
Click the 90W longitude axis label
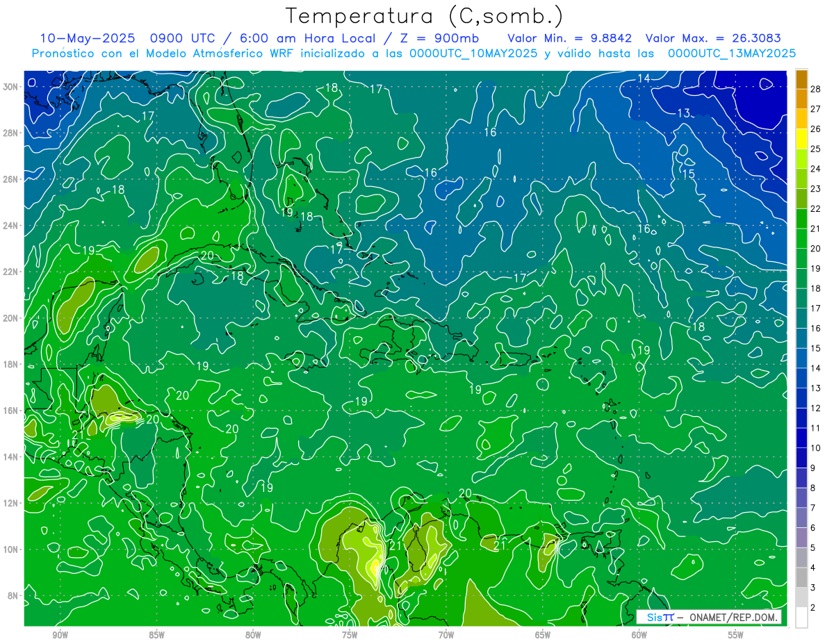(x=60, y=635)
